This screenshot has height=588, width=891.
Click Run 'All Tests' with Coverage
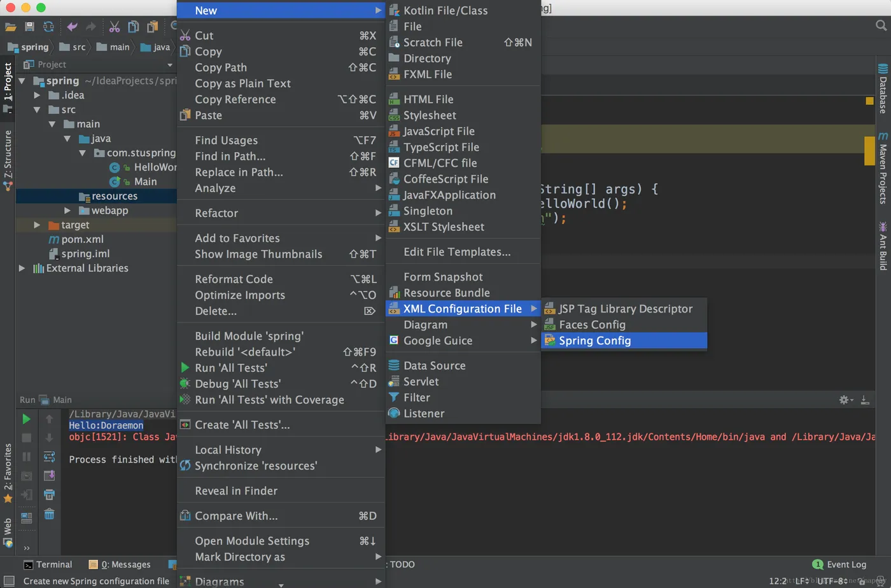click(281, 400)
